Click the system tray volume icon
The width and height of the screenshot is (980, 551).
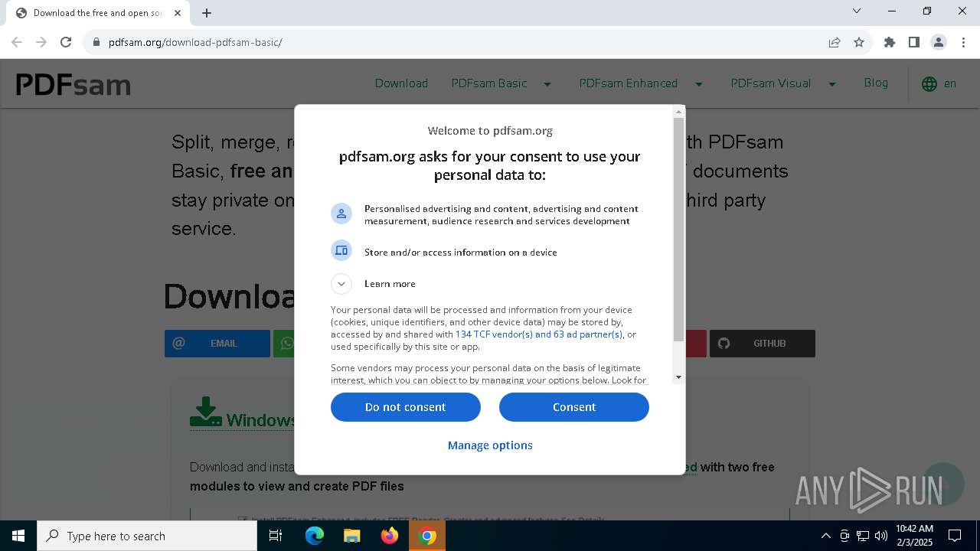coord(881,536)
